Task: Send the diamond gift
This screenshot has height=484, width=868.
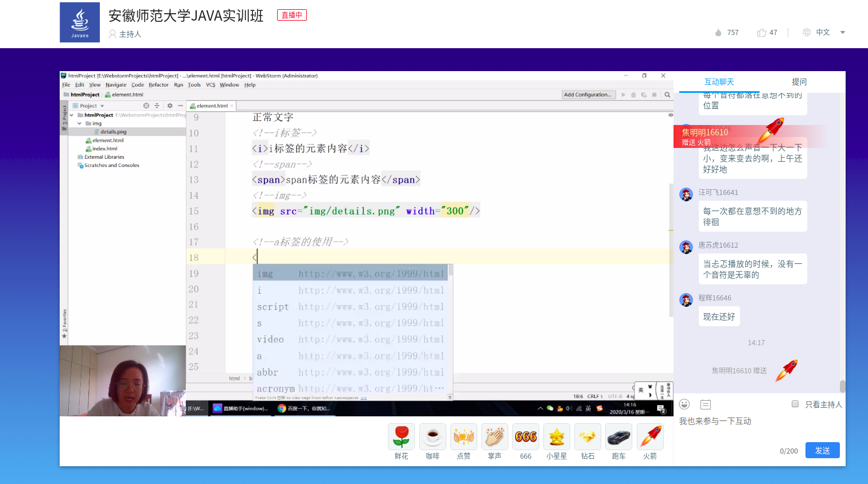Action: click(x=587, y=437)
